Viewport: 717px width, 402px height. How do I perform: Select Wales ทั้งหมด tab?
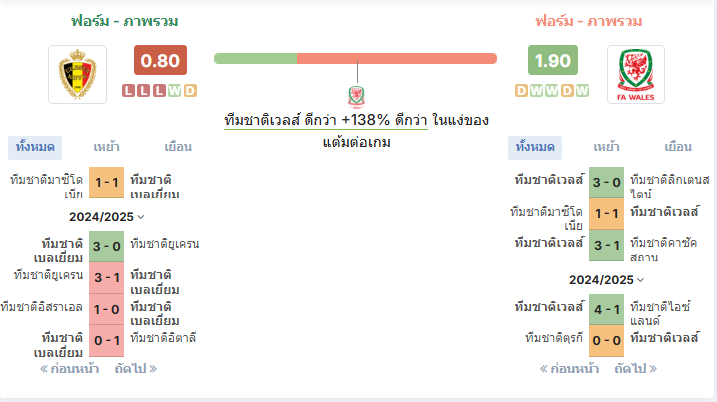point(535,147)
